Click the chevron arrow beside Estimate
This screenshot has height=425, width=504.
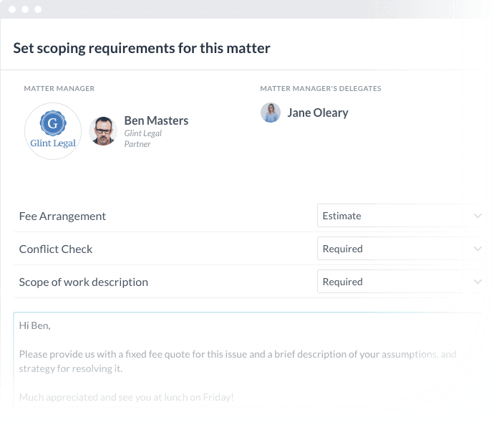[478, 216]
